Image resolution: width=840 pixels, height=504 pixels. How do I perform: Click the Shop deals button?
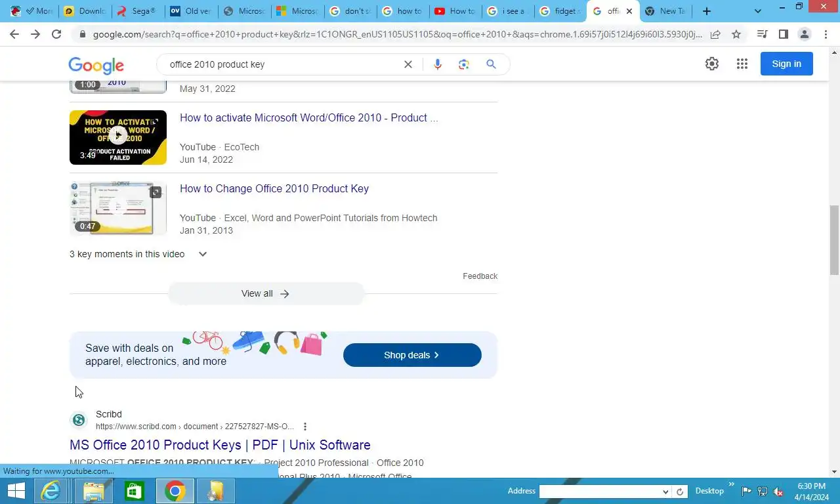[412, 355]
